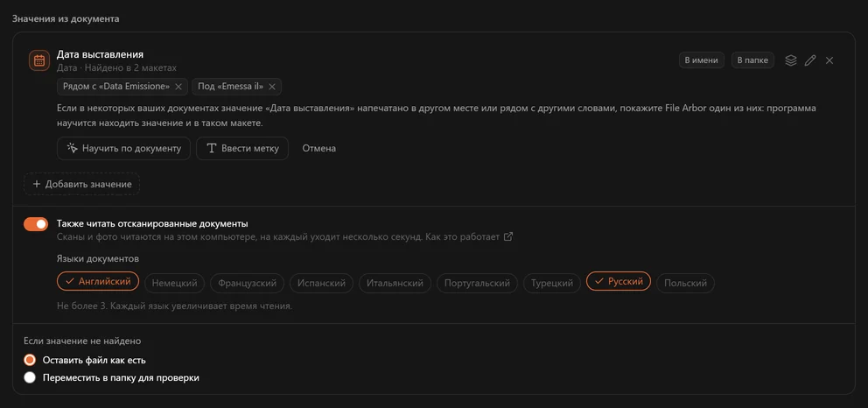Click the note Не более 3 about languages

[x=175, y=306]
